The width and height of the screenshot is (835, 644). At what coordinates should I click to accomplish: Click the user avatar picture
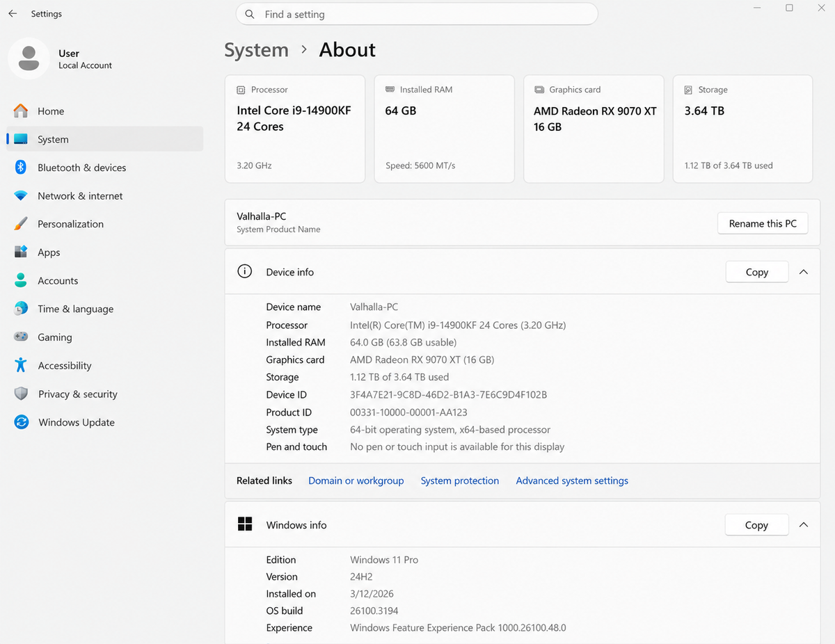(29, 58)
